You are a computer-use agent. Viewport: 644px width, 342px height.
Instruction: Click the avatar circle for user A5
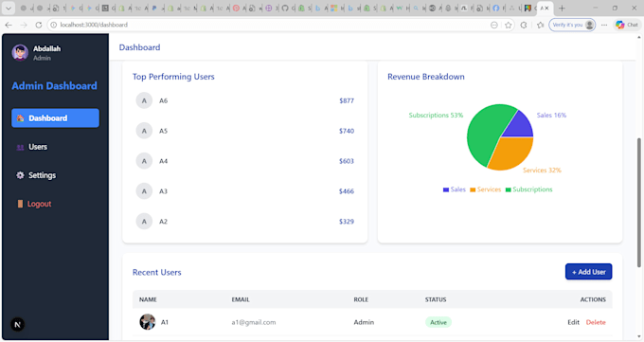[144, 131]
